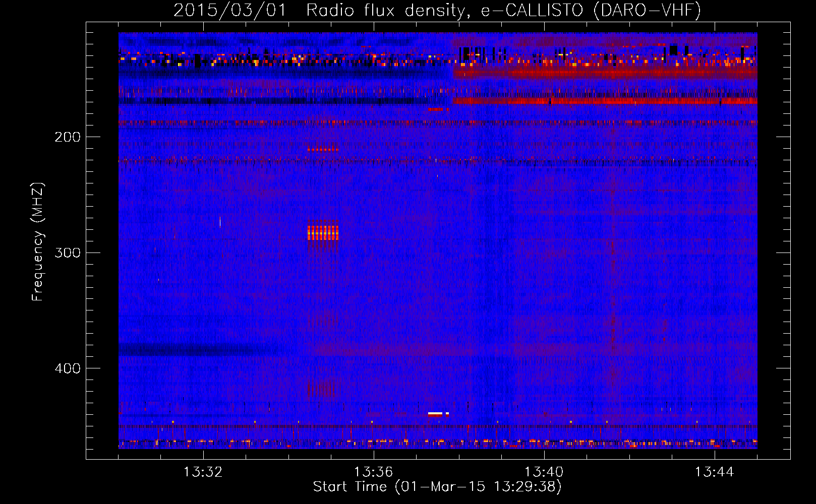Click the "300" frequency tick label

coord(68,253)
